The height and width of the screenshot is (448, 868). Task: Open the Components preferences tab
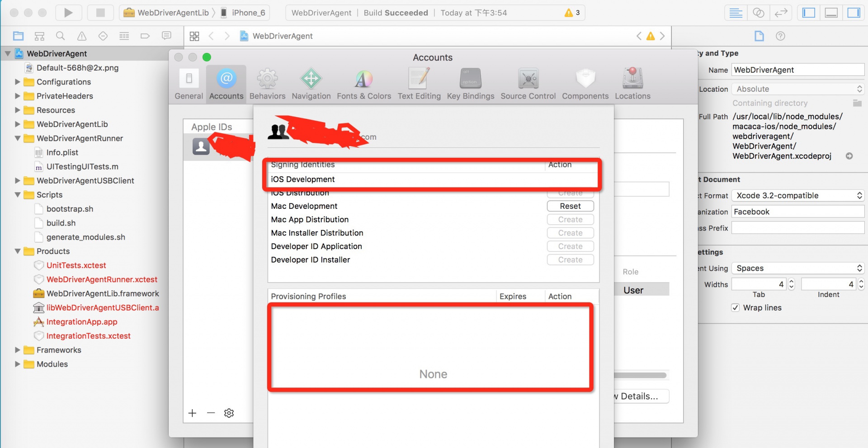[x=585, y=85]
